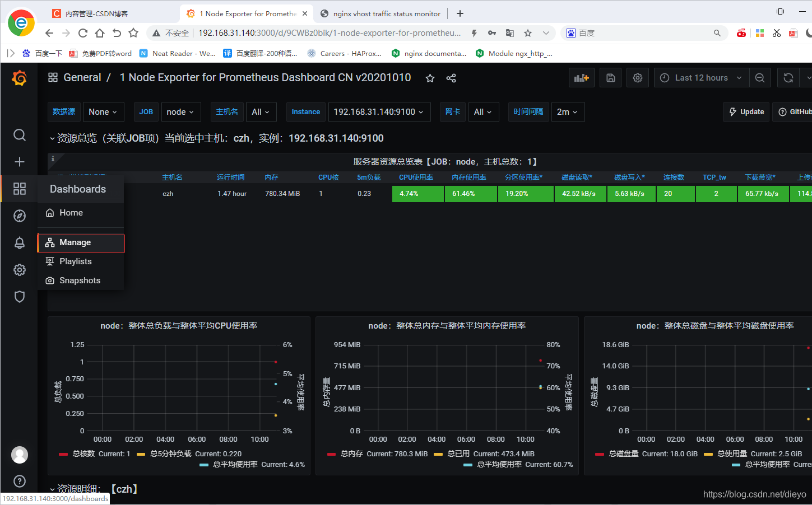Open the Explore compass icon

point(19,216)
